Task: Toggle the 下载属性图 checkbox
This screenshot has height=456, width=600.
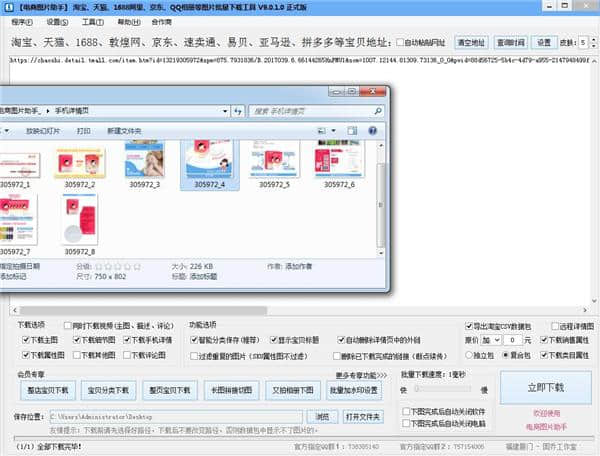Action: pos(26,355)
